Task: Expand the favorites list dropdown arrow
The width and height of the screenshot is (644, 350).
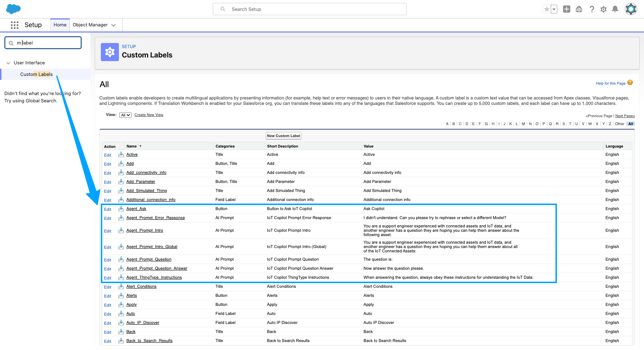Action: pos(554,9)
